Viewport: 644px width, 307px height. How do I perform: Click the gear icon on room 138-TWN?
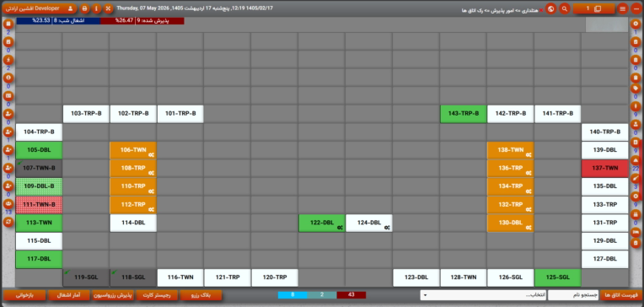(529, 155)
